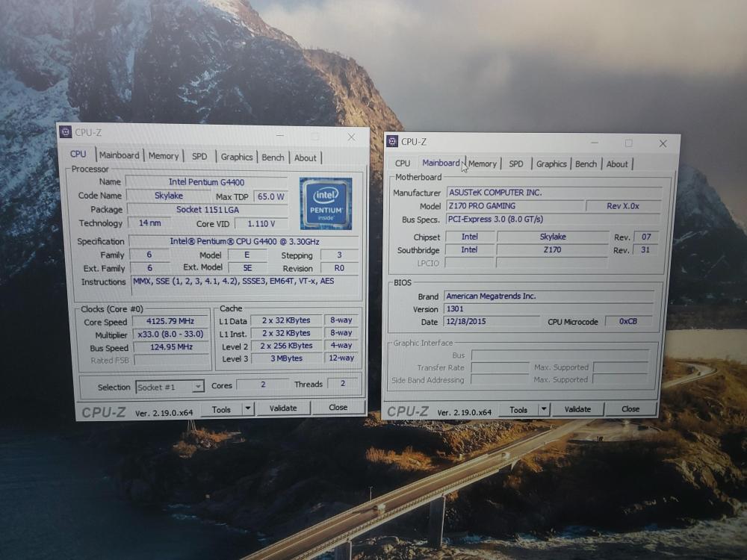Click the ASUSTeK COMPUTER INC. manufacturer field

click(554, 193)
